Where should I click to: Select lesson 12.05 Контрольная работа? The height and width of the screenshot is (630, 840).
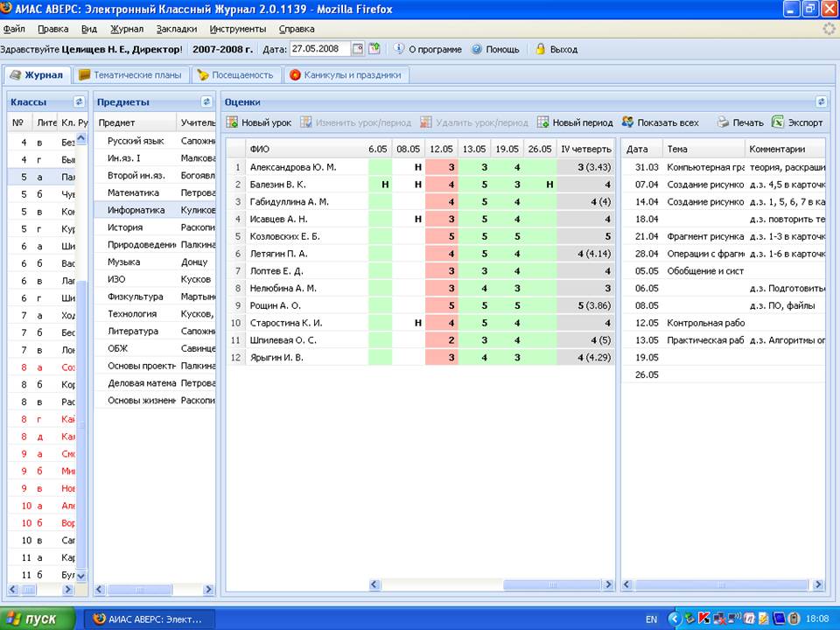coord(724,323)
